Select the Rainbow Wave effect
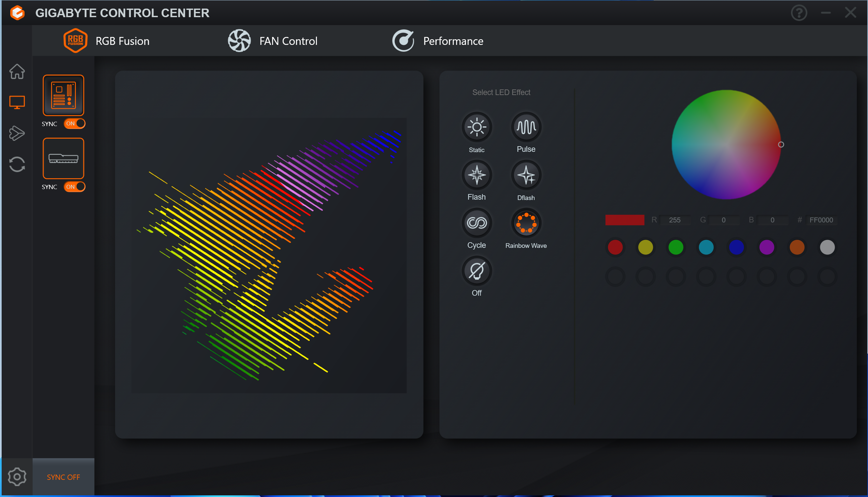The height and width of the screenshot is (497, 868). 526,223
